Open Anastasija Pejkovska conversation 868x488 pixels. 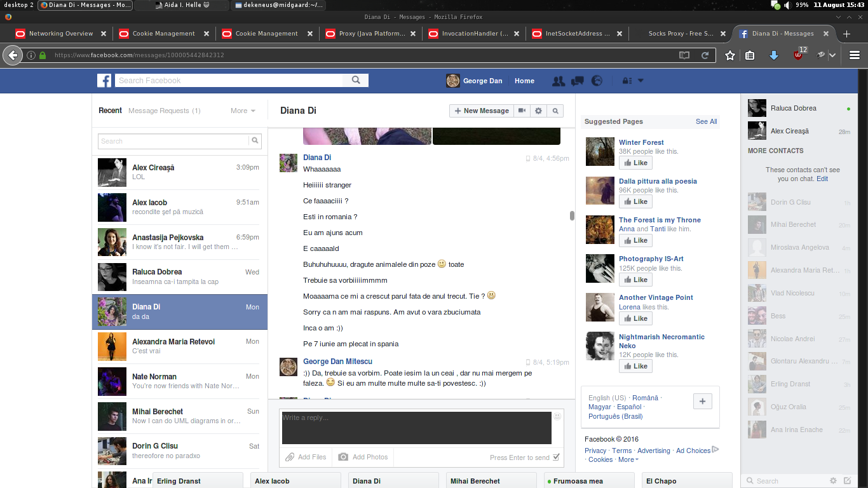[180, 241]
